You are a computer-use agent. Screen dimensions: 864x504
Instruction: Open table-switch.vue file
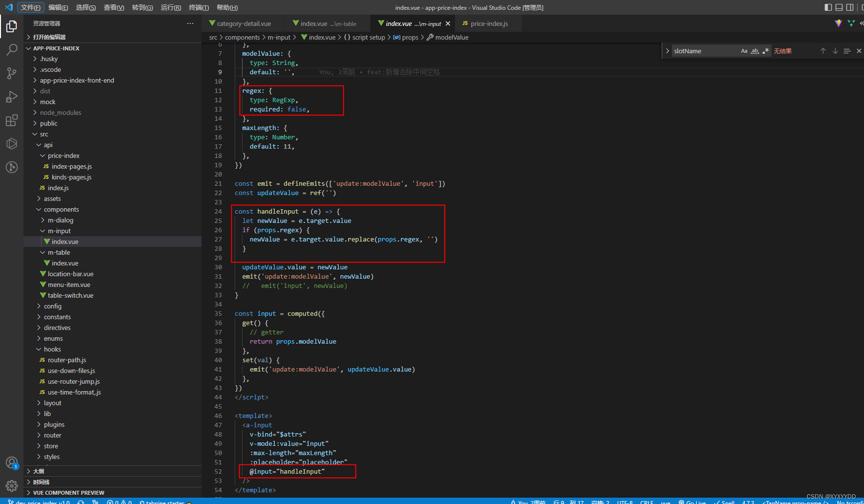[112, 295]
